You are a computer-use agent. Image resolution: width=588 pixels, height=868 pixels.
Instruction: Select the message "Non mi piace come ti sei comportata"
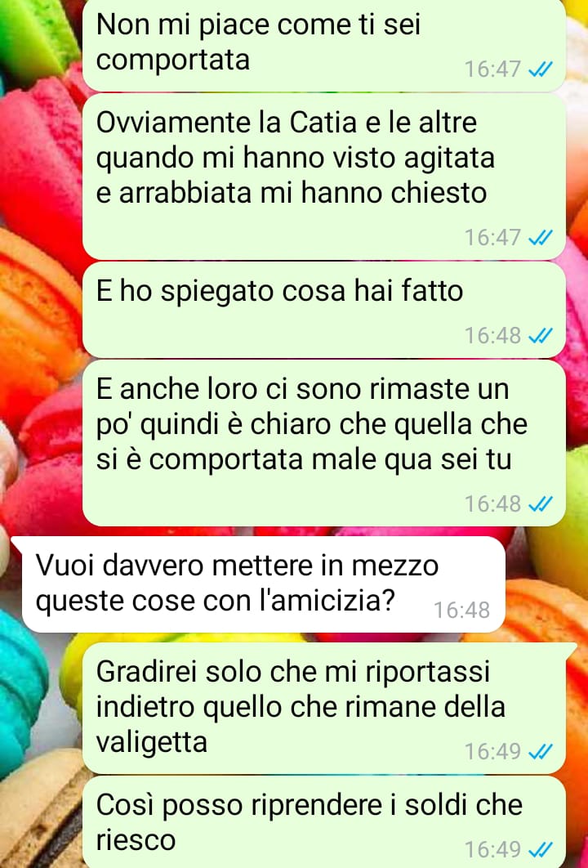point(323,44)
